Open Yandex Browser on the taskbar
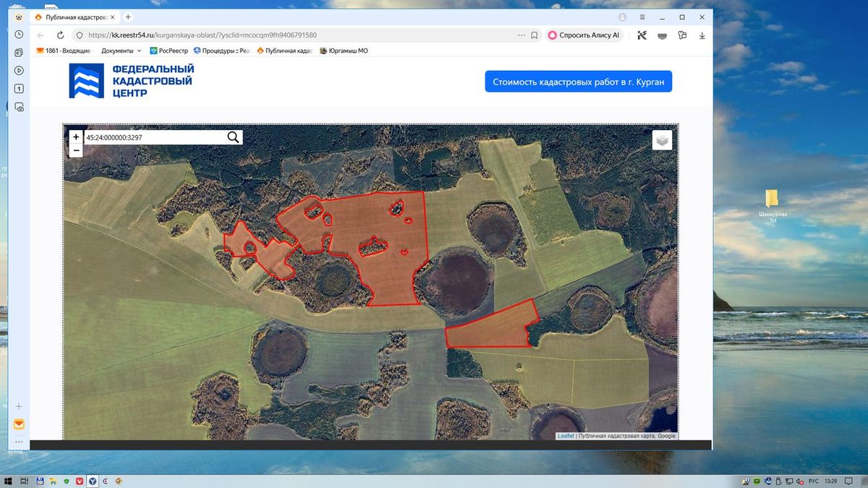 click(93, 481)
